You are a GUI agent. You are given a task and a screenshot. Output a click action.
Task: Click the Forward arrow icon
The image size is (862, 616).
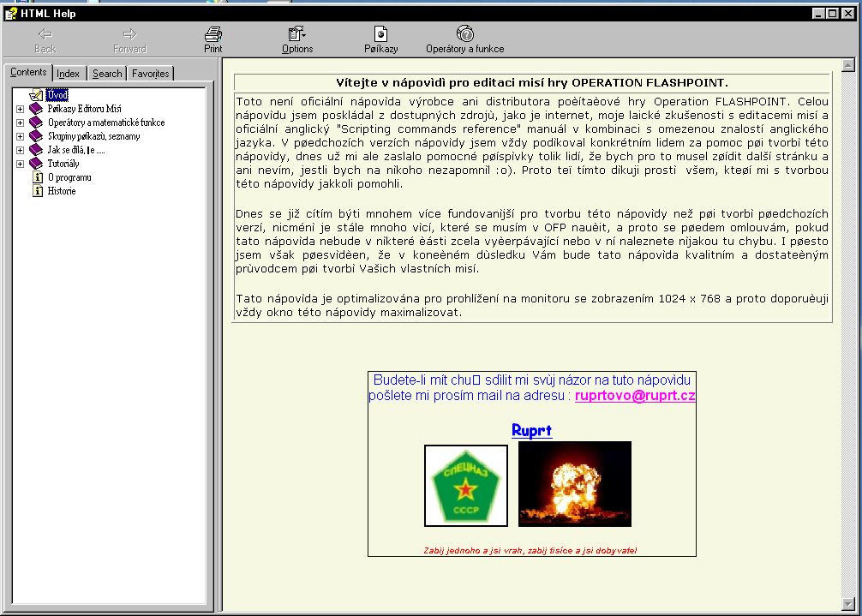[x=129, y=34]
